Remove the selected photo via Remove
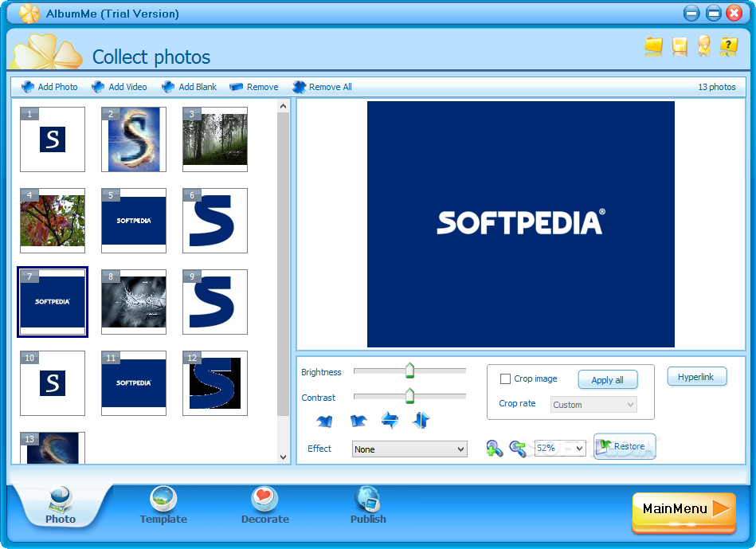Image resolution: width=756 pixels, height=549 pixels. click(254, 87)
